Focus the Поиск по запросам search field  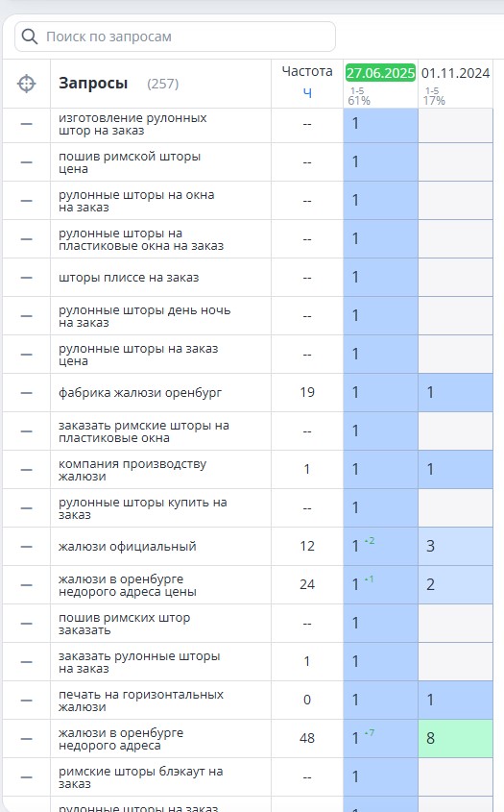[175, 37]
